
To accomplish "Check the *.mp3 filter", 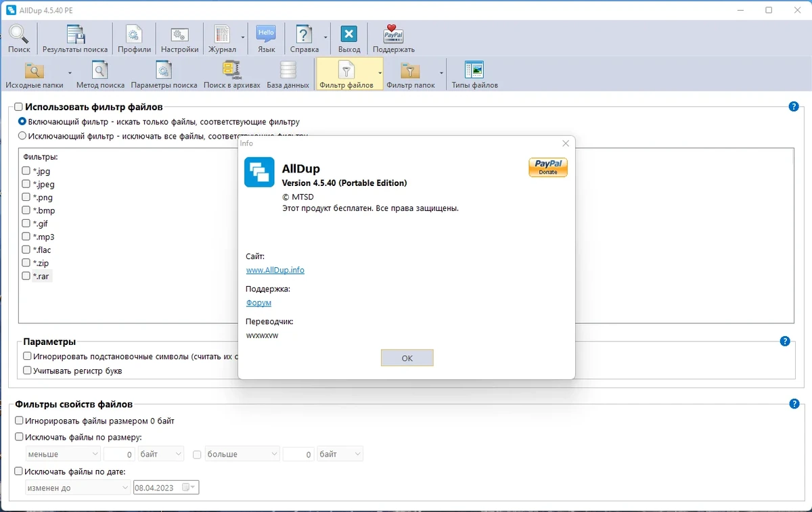I will tap(26, 237).
